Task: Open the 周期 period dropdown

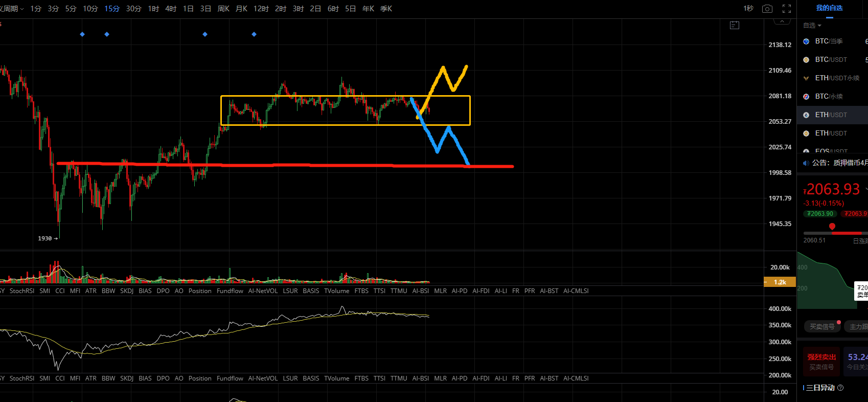Action: pyautogui.click(x=12, y=9)
